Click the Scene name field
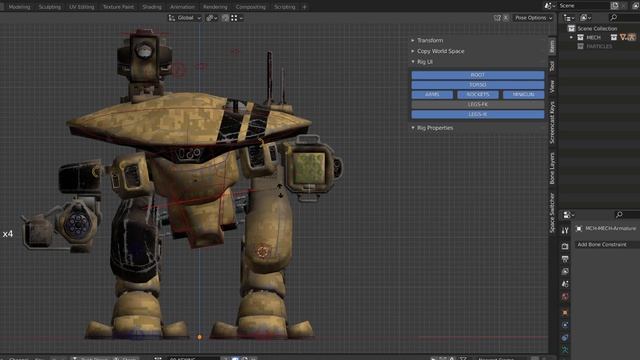Image resolution: width=640 pixels, height=360 pixels. click(x=584, y=6)
